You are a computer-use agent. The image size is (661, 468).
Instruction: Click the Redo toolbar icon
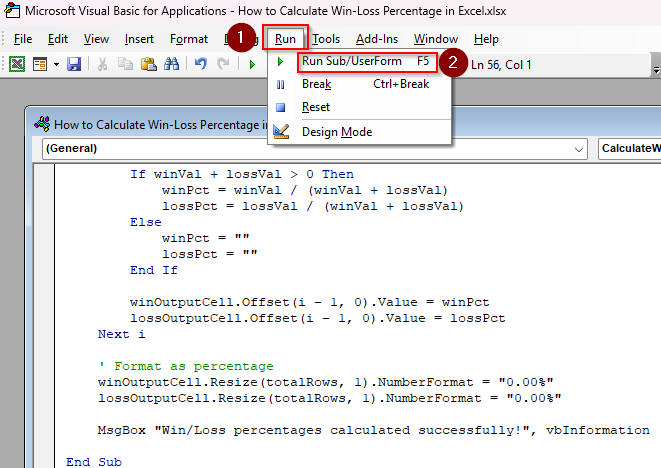coord(223,64)
